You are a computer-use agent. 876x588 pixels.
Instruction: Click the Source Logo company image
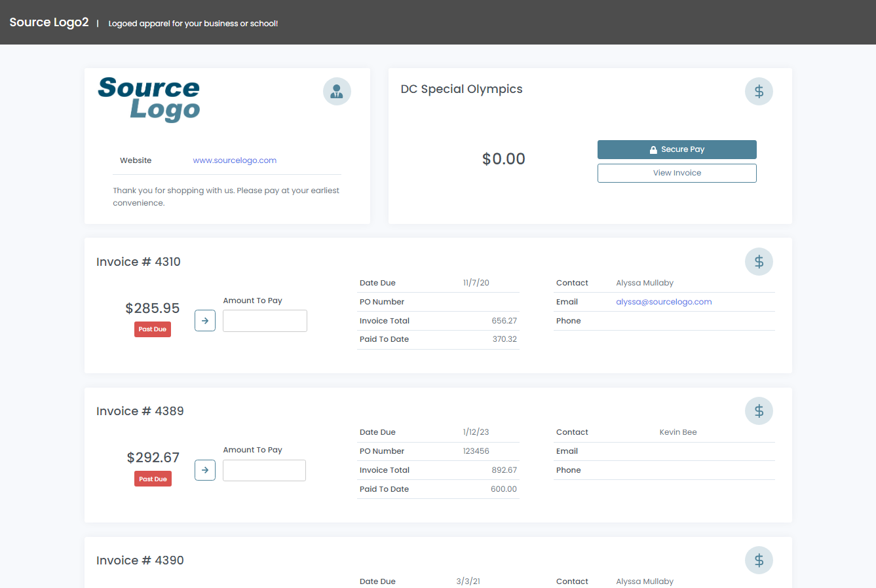(x=149, y=100)
